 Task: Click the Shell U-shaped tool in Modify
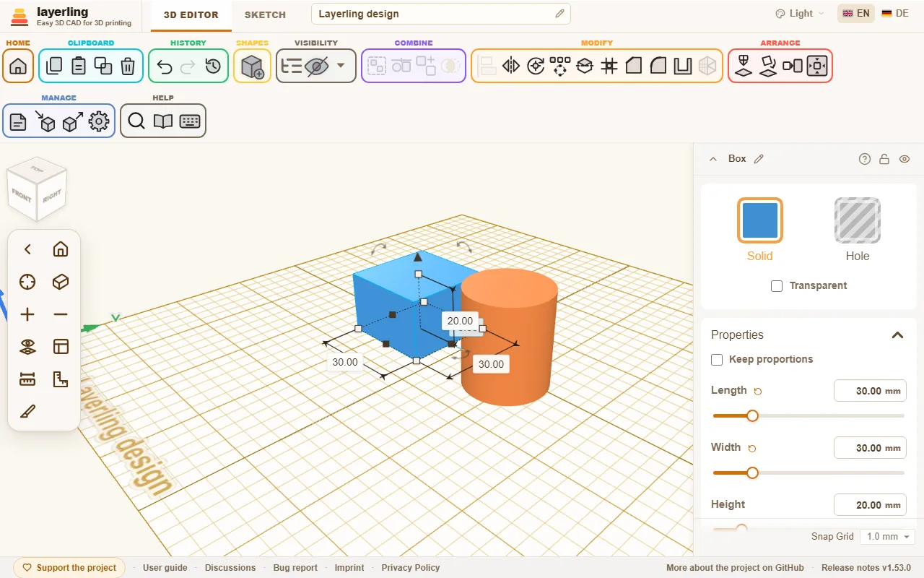(683, 66)
